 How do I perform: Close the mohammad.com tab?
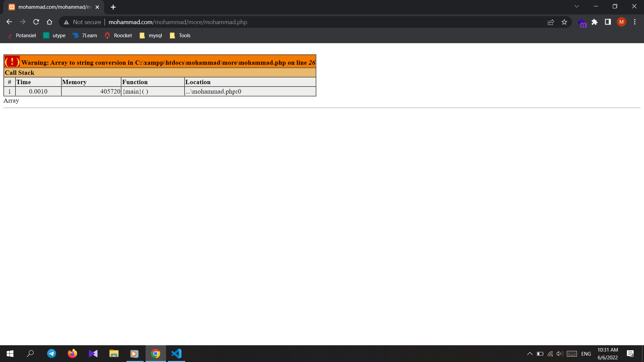coord(97,7)
